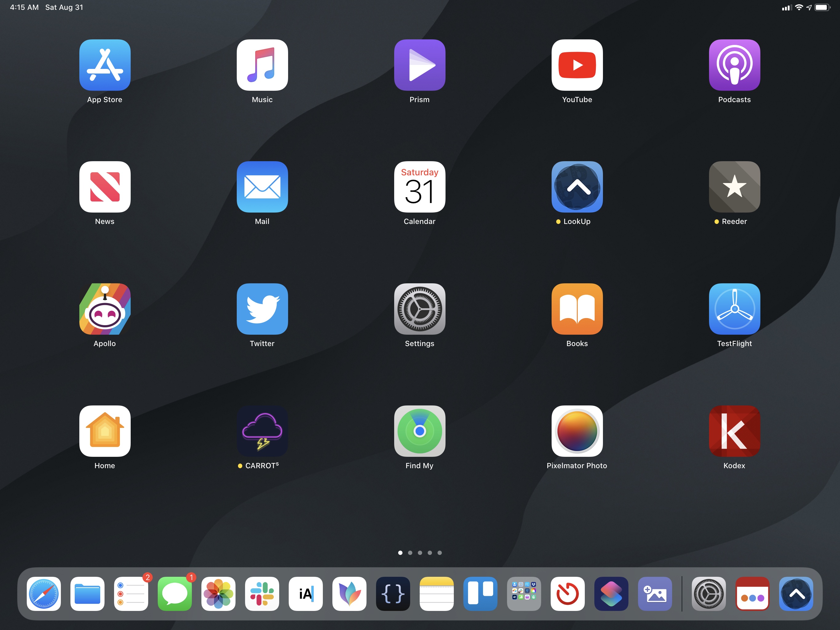The image size is (840, 630).
Task: Launch Slack from the dock
Action: [262, 594]
